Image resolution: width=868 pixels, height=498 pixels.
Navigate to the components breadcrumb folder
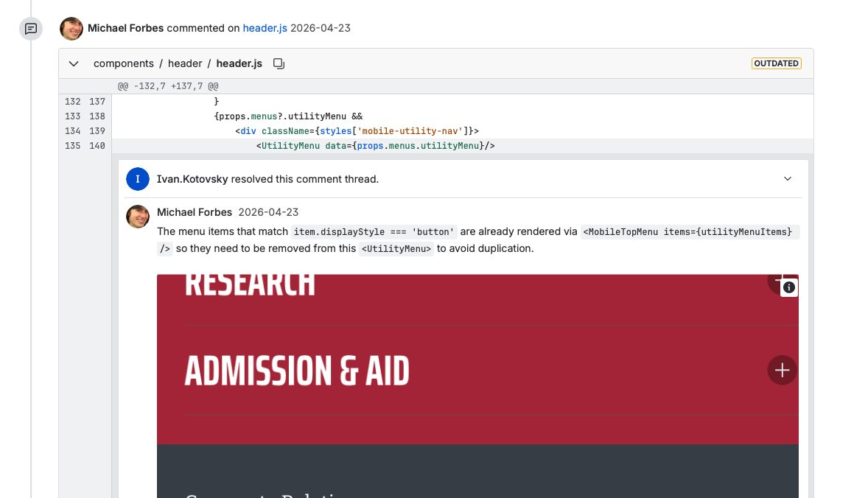point(123,63)
